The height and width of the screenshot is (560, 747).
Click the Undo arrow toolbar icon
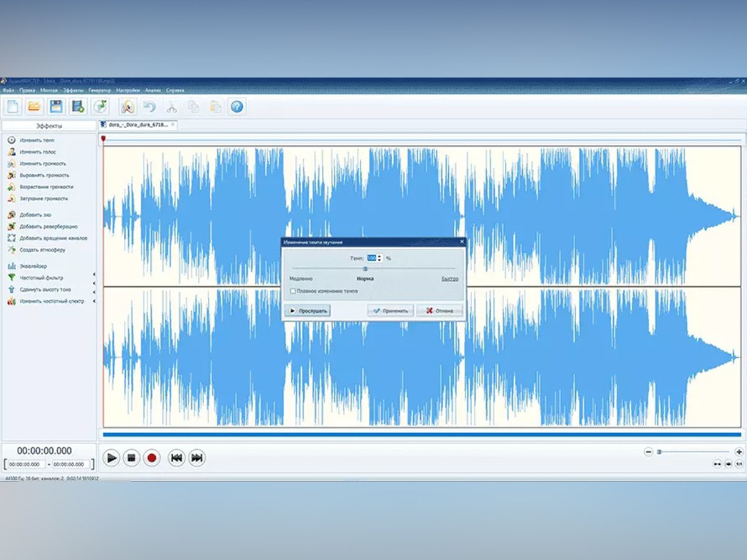point(149,106)
